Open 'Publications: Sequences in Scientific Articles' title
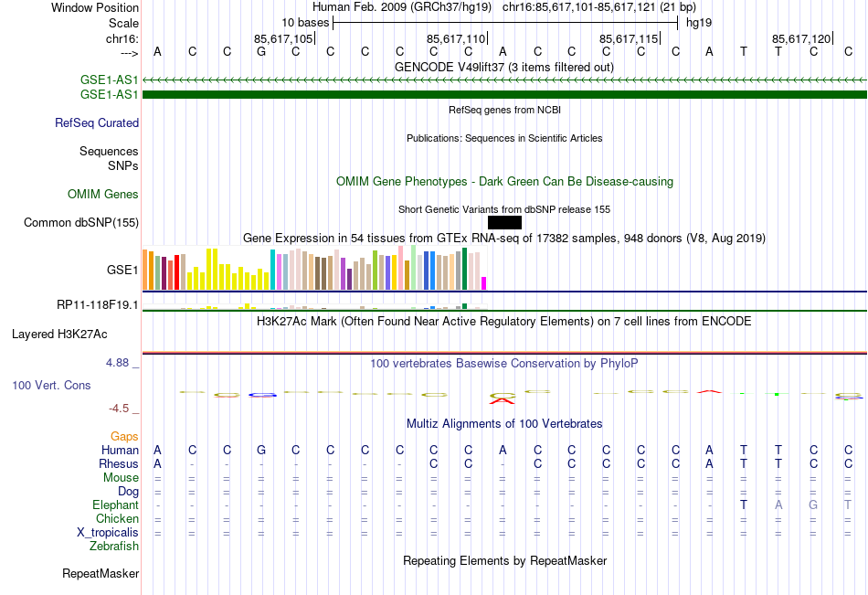The width and height of the screenshot is (868, 595). [504, 138]
